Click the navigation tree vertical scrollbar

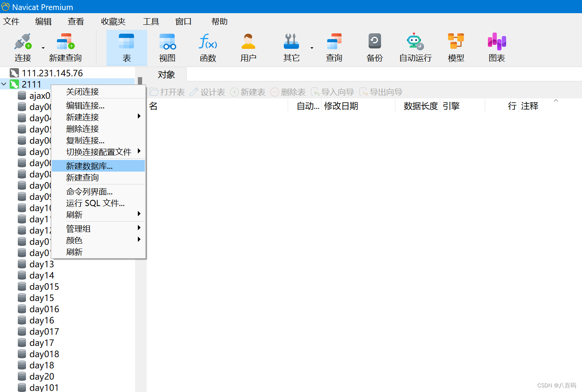pos(140,229)
